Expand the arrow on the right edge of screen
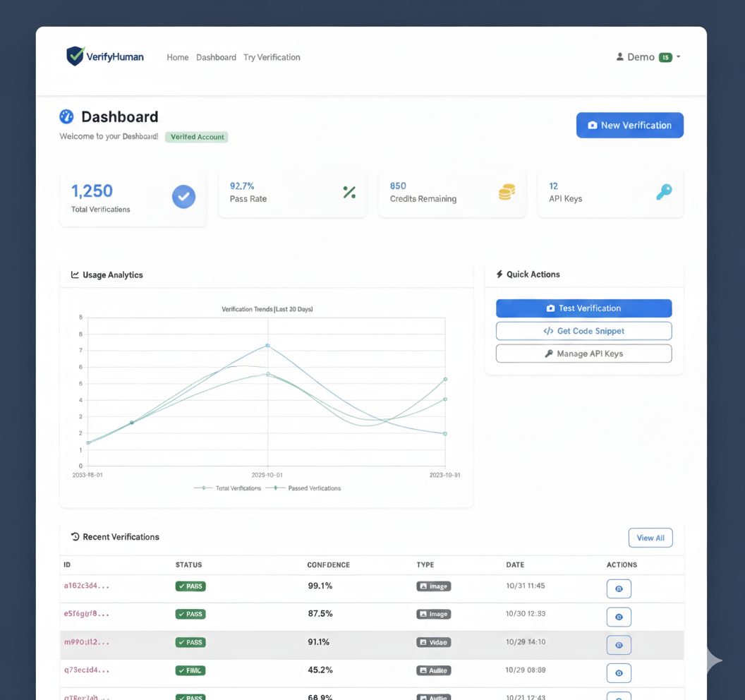 (x=713, y=660)
